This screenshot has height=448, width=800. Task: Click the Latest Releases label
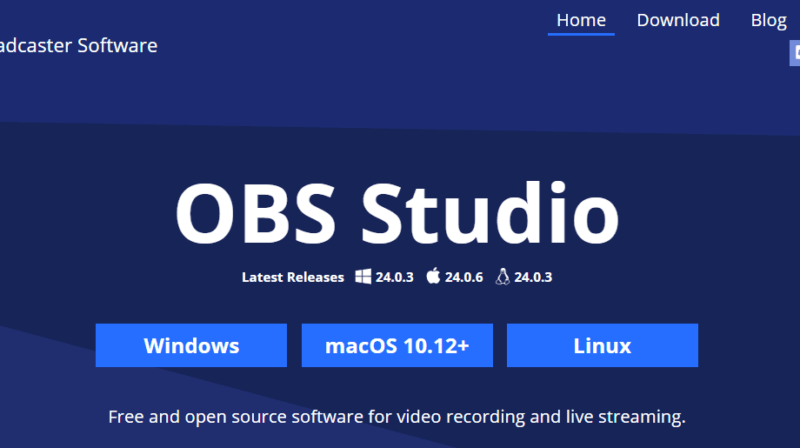[x=293, y=277]
